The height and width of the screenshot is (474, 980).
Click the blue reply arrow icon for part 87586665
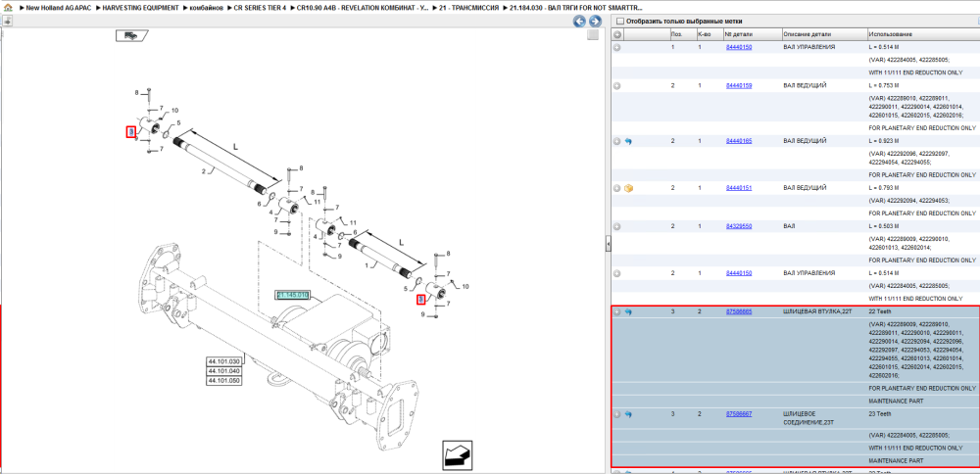[629, 311]
